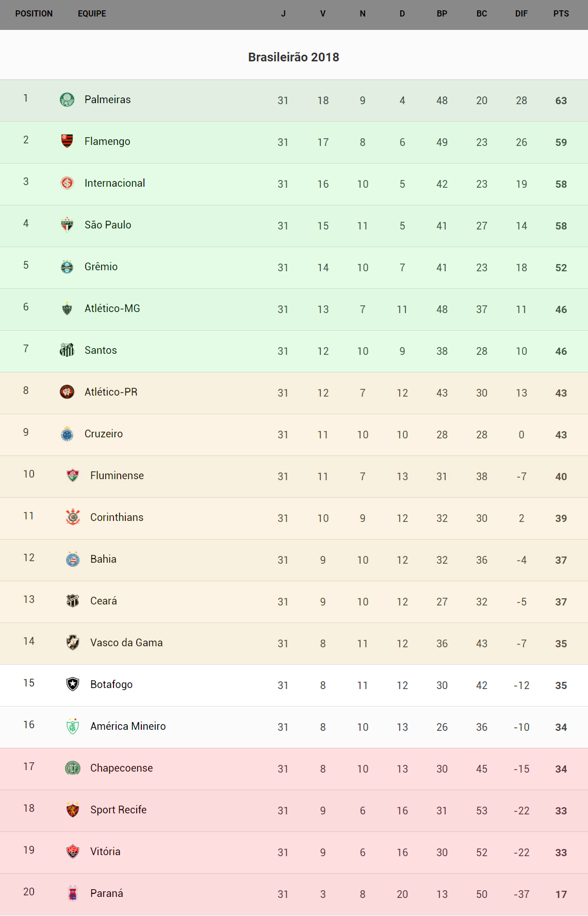
Task: Click the Sport Recife team logo
Action: click(73, 810)
